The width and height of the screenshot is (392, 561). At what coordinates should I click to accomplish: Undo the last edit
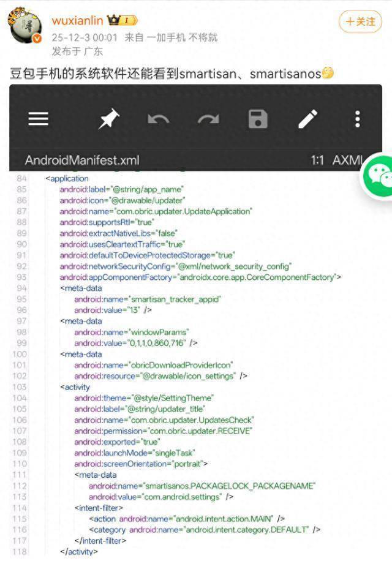(x=159, y=119)
